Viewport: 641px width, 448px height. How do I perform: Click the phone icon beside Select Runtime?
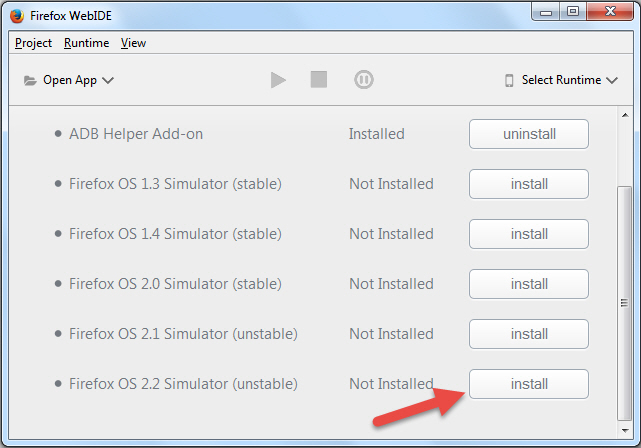tap(509, 80)
